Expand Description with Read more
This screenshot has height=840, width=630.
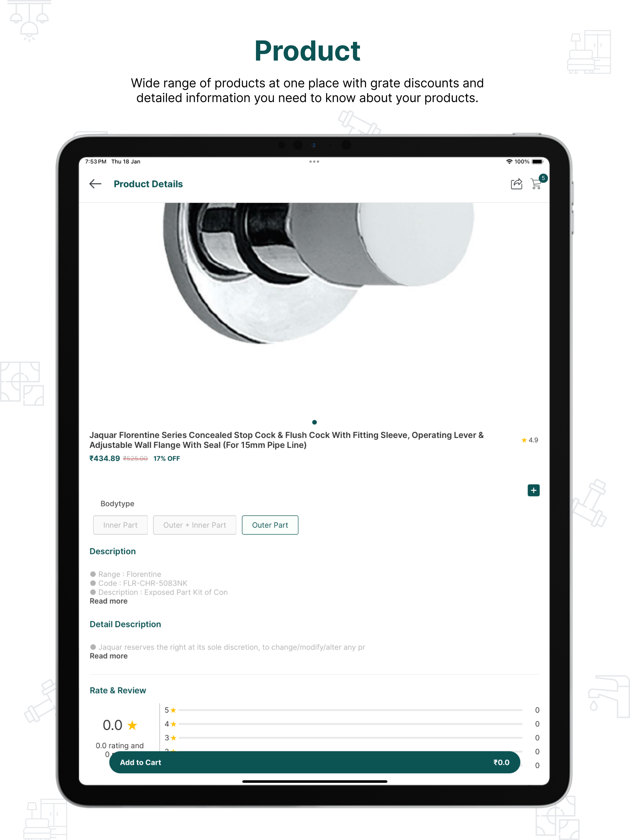pos(109,601)
